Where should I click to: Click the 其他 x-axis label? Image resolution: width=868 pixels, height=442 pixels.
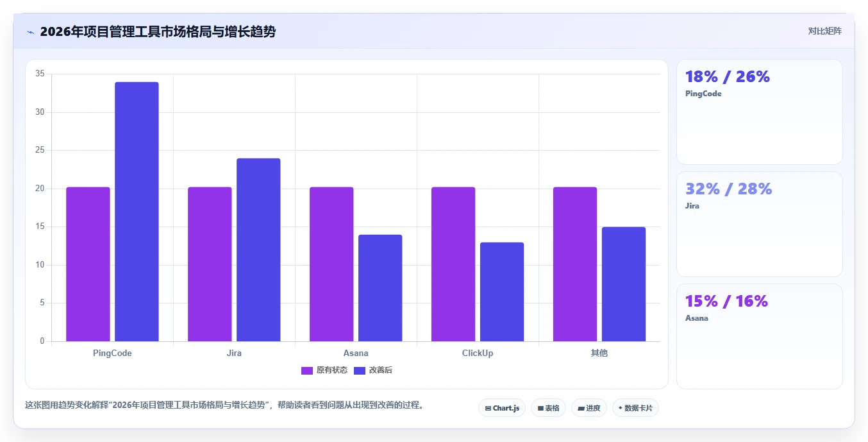point(599,353)
